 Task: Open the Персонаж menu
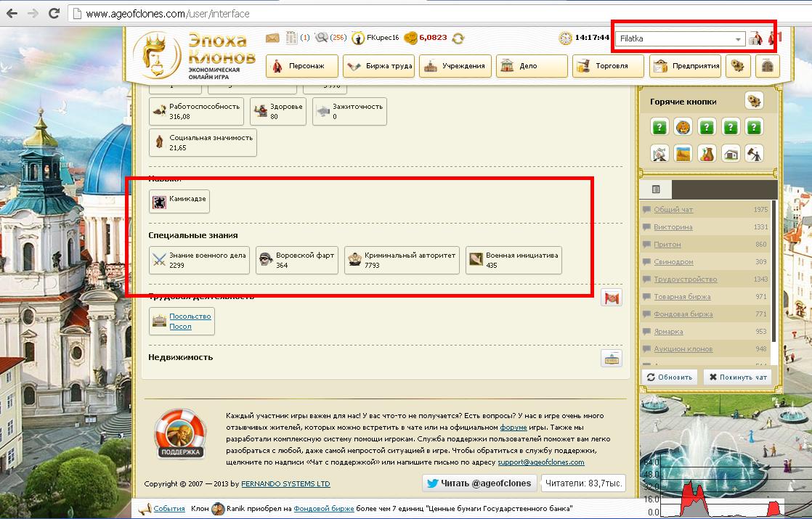pyautogui.click(x=302, y=66)
